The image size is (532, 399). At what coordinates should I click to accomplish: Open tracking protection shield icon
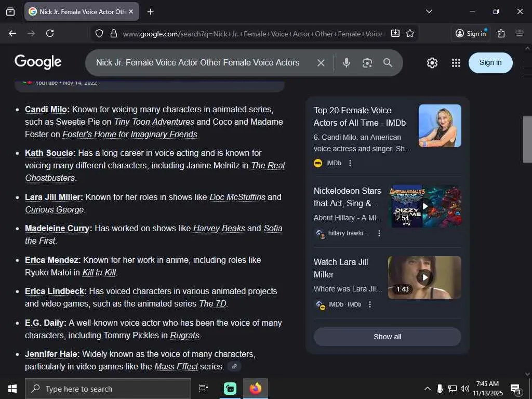pos(99,33)
